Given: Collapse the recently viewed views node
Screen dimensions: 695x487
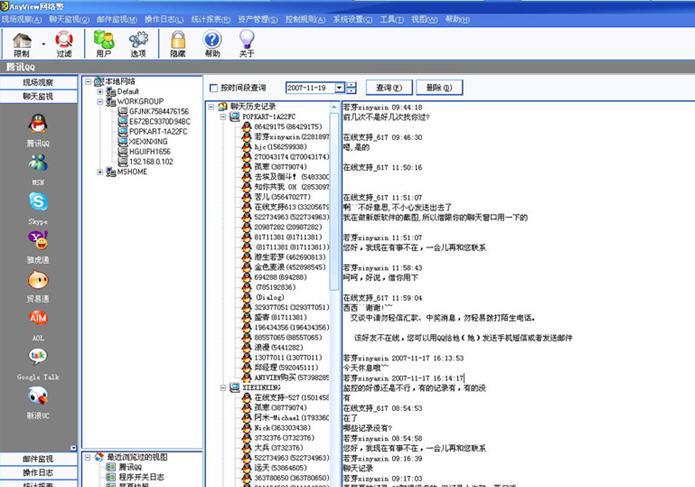Looking at the screenshot, I should (88, 457).
